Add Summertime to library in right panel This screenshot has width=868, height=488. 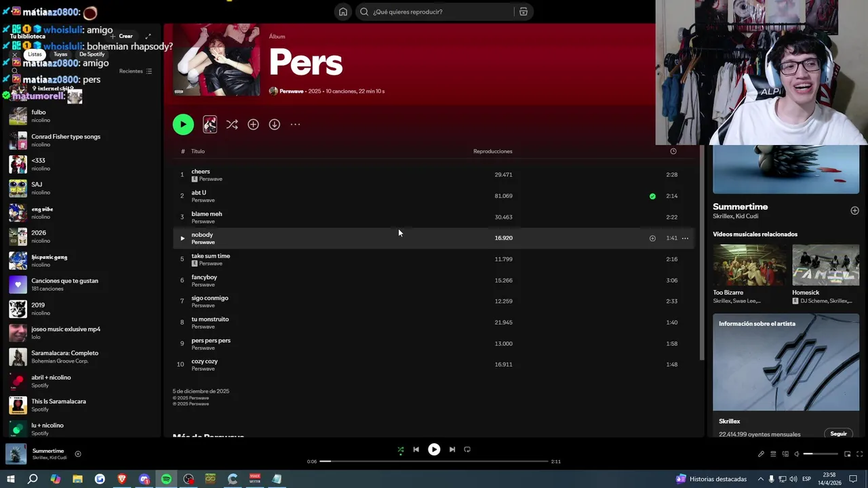tap(854, 211)
